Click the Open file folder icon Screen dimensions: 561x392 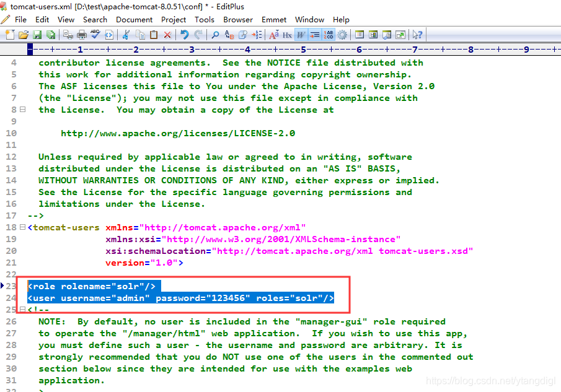[x=24, y=35]
